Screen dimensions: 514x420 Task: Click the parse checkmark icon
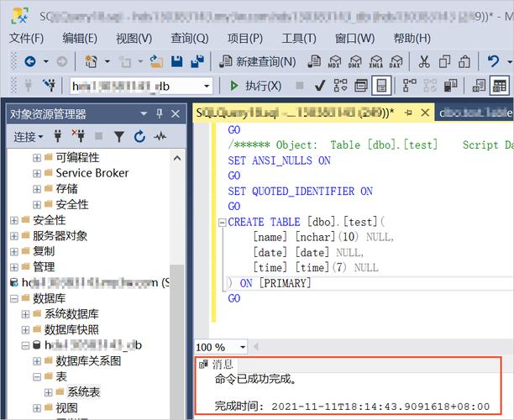[318, 86]
